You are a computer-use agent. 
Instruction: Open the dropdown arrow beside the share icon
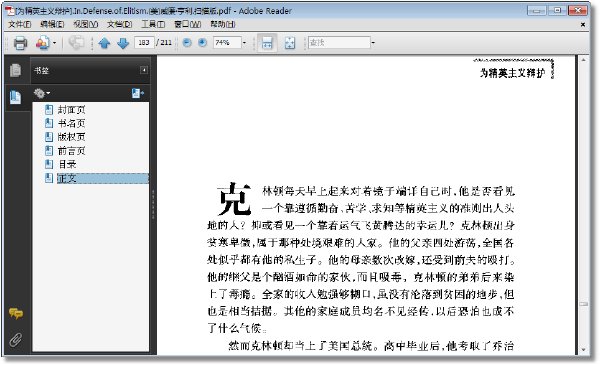(x=54, y=43)
